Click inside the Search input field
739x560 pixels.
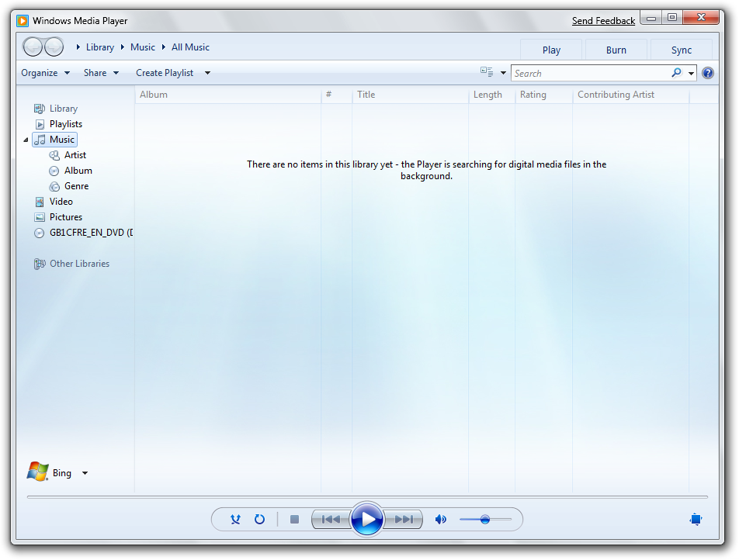(590, 73)
